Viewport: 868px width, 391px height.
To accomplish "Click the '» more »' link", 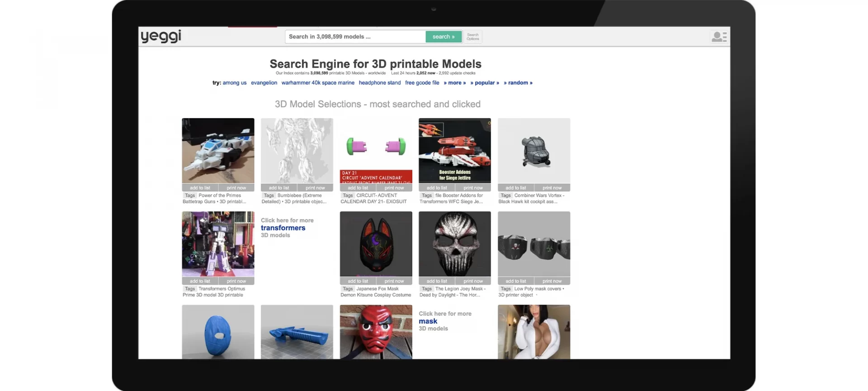I will 455,83.
